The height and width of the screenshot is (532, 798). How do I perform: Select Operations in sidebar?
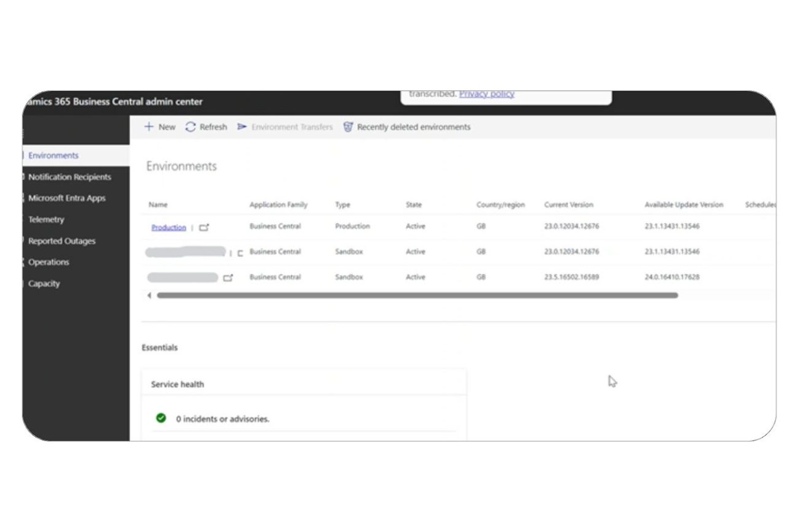pos(48,262)
